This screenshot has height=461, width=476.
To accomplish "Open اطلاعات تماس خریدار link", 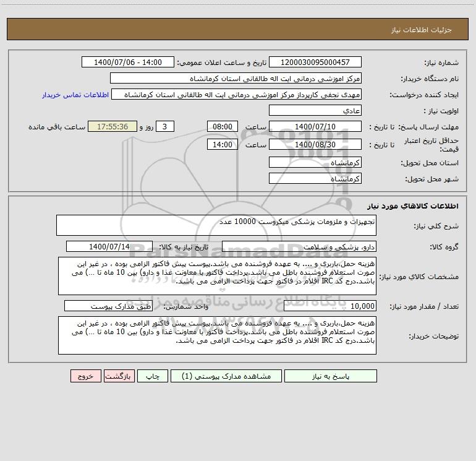I will coord(75,95).
